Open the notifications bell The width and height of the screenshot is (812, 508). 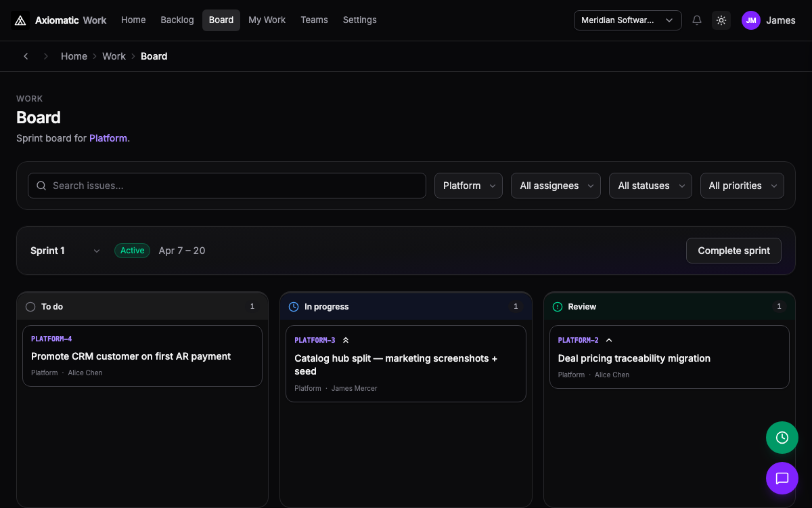coord(697,20)
